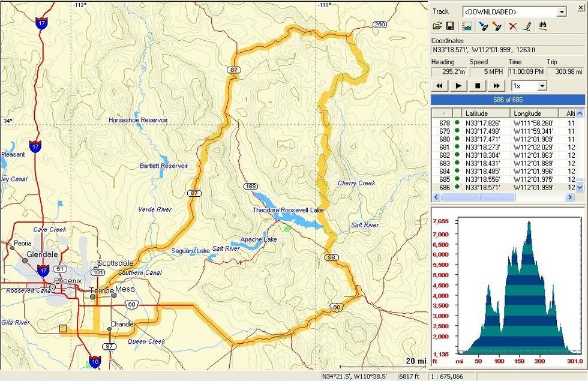Open a track file with folder icon
This screenshot has width=588, height=381.
(x=437, y=26)
